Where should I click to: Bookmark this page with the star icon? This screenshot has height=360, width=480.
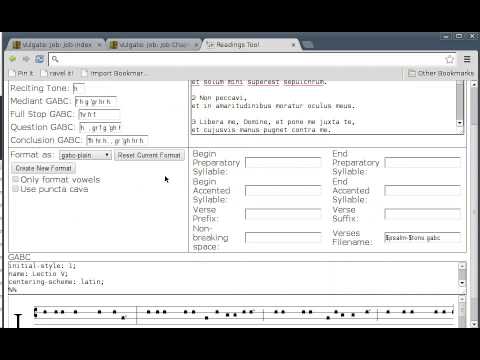coord(450,59)
